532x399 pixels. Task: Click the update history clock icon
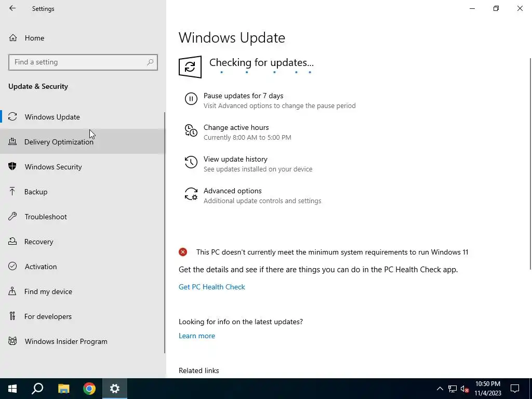tap(191, 162)
